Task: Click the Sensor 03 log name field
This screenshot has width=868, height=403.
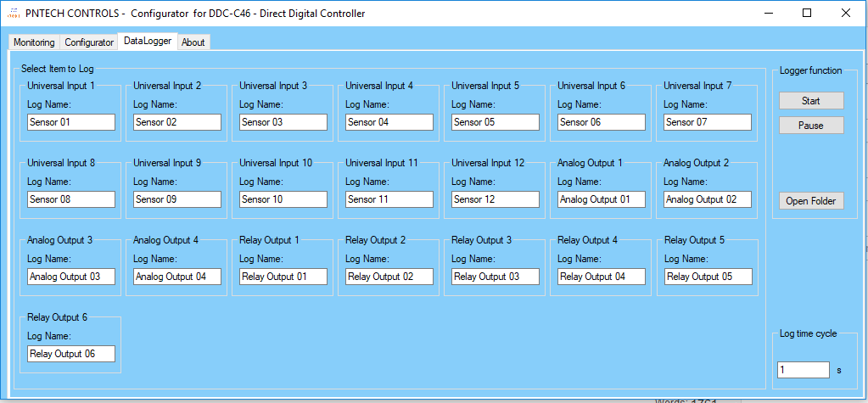Action: click(x=283, y=122)
